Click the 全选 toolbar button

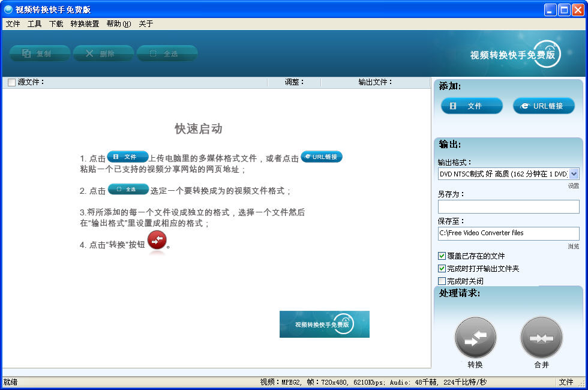(x=167, y=53)
